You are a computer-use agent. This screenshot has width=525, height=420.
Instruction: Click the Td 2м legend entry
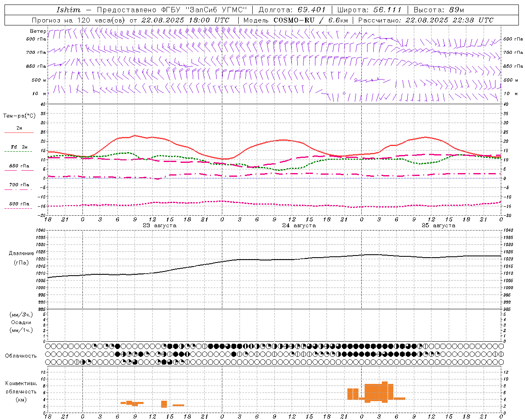coord(19,147)
